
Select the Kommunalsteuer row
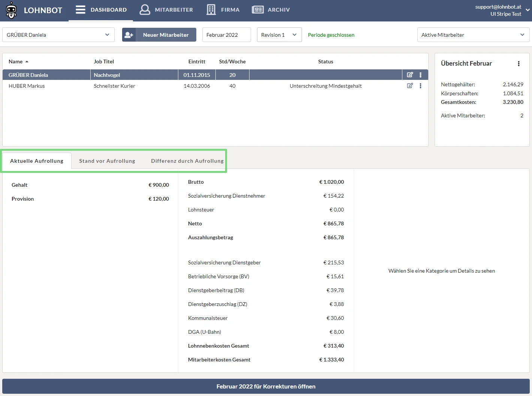tap(266, 318)
